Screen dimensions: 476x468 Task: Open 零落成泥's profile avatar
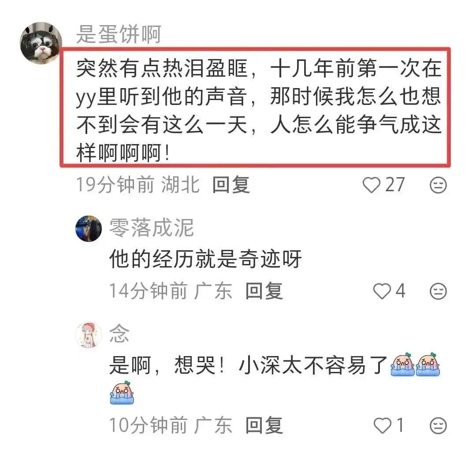point(89,229)
